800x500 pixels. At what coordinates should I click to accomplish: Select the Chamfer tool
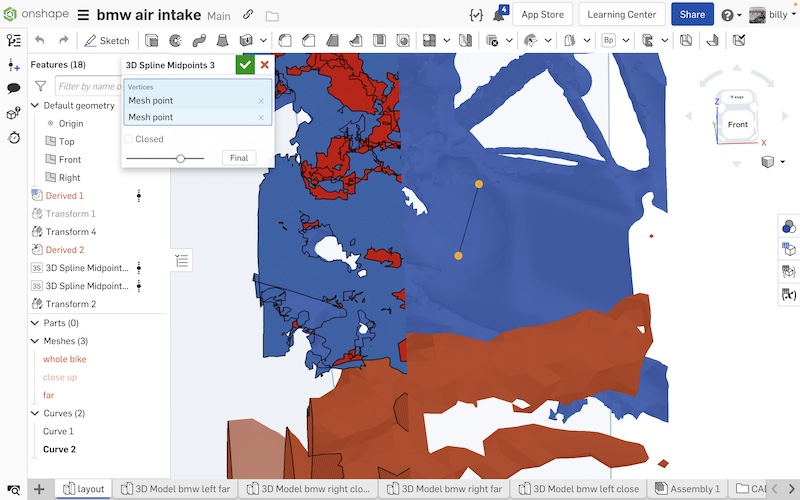(x=308, y=40)
